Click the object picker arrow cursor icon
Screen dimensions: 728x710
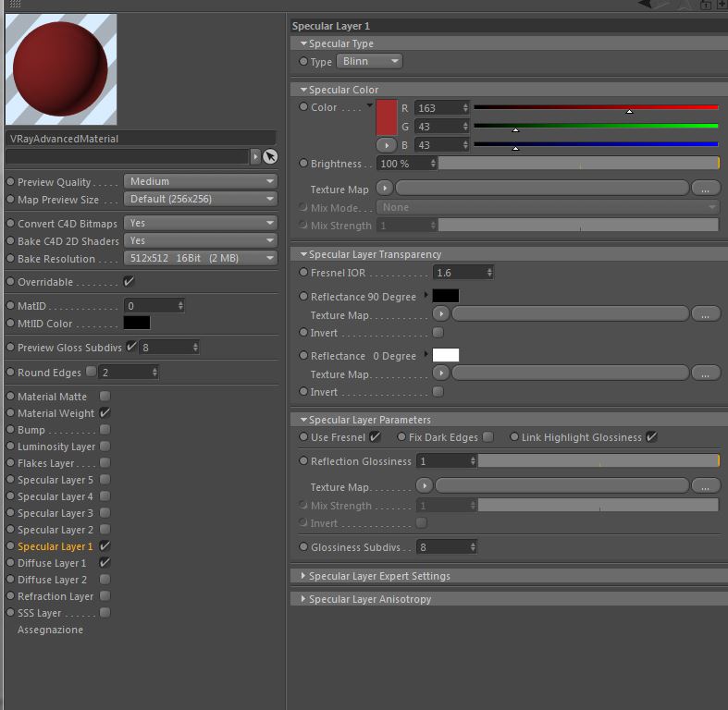[x=270, y=156]
